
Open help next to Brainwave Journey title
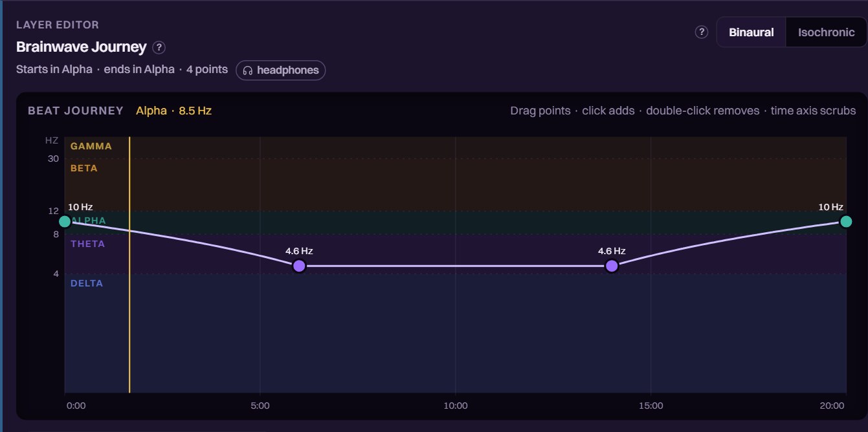[159, 48]
